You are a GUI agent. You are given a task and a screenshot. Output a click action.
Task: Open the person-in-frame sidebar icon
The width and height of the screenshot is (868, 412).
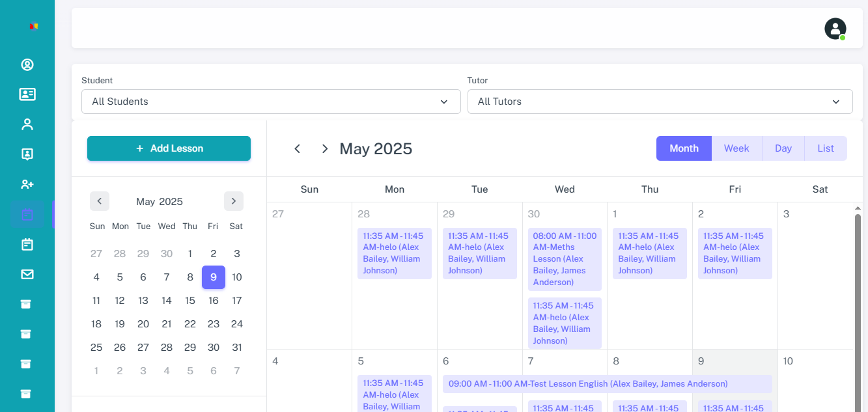[27, 154]
